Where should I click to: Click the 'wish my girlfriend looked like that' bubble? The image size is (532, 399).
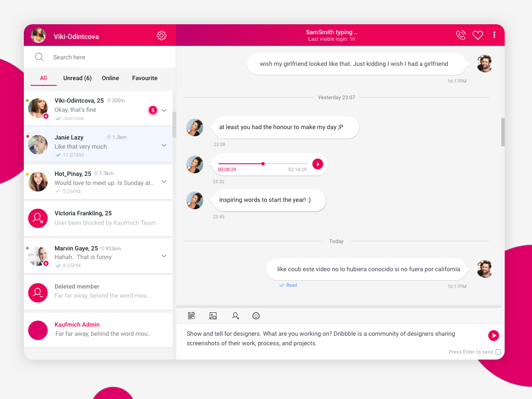pos(357,64)
